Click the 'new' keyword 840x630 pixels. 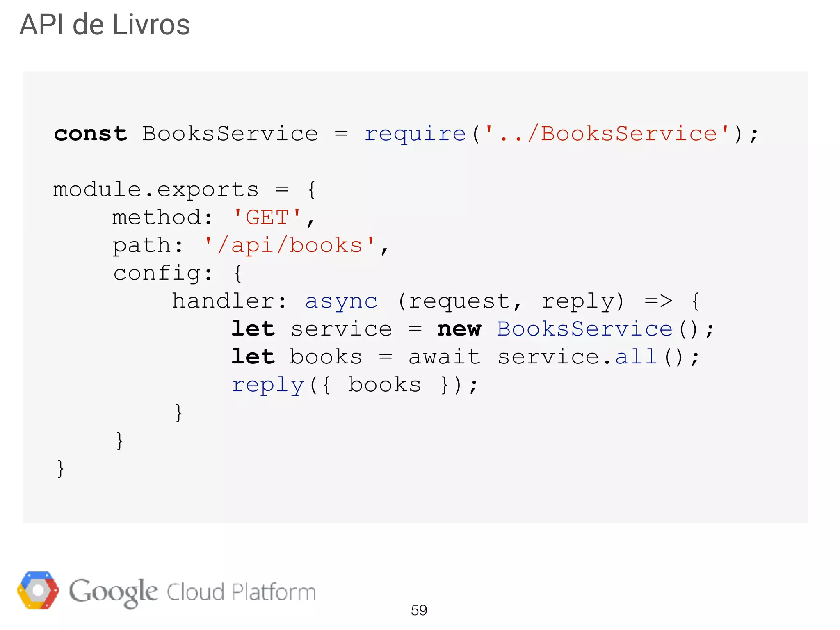[459, 329]
